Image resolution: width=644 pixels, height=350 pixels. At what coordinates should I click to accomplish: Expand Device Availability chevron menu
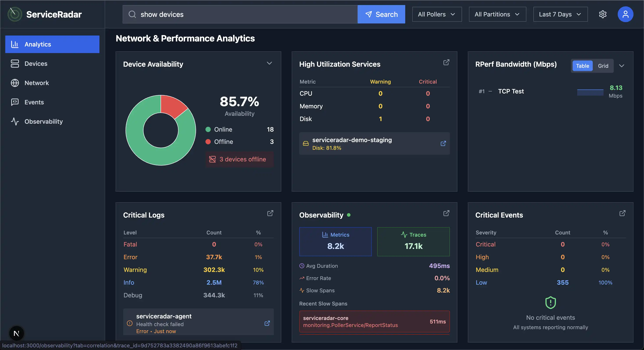coord(269,63)
